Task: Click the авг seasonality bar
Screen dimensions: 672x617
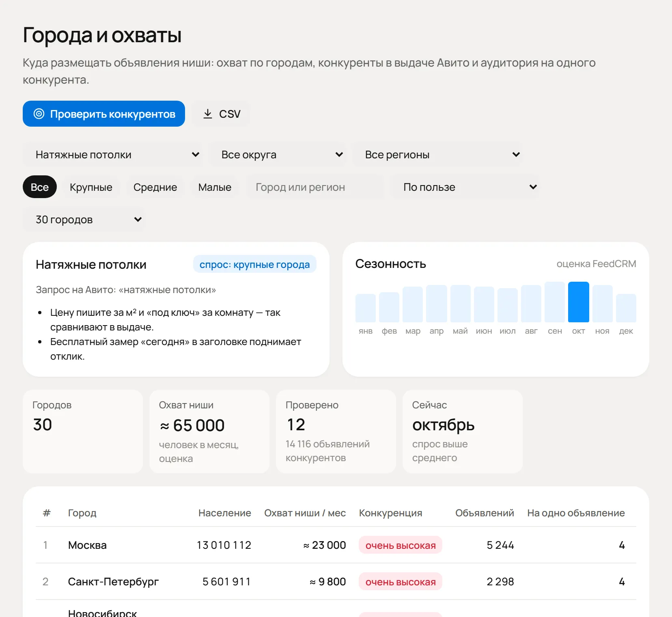Action: click(x=531, y=304)
